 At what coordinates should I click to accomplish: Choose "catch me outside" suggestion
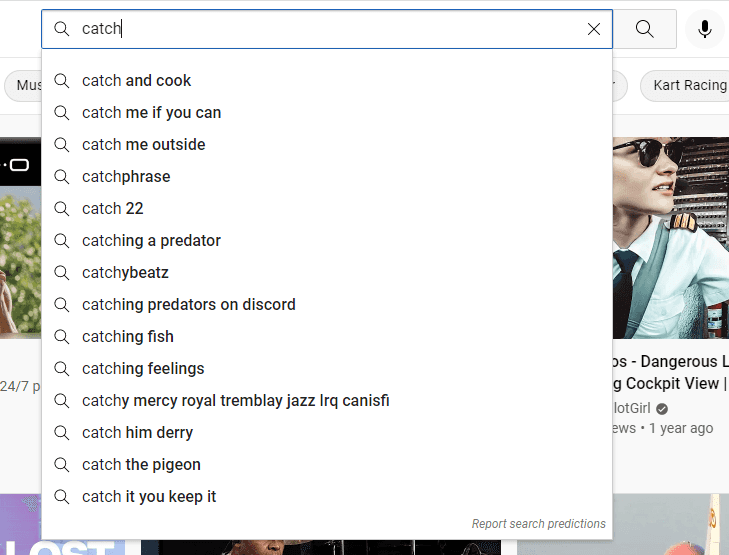tap(143, 145)
